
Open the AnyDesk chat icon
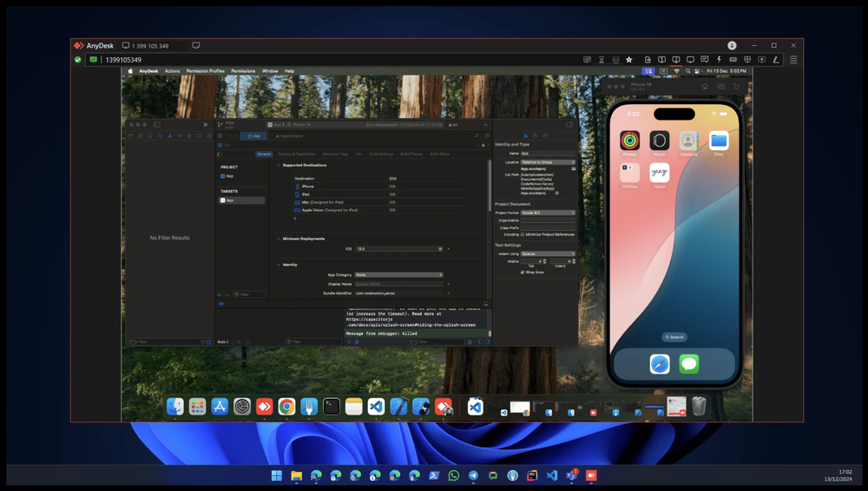[x=705, y=60]
